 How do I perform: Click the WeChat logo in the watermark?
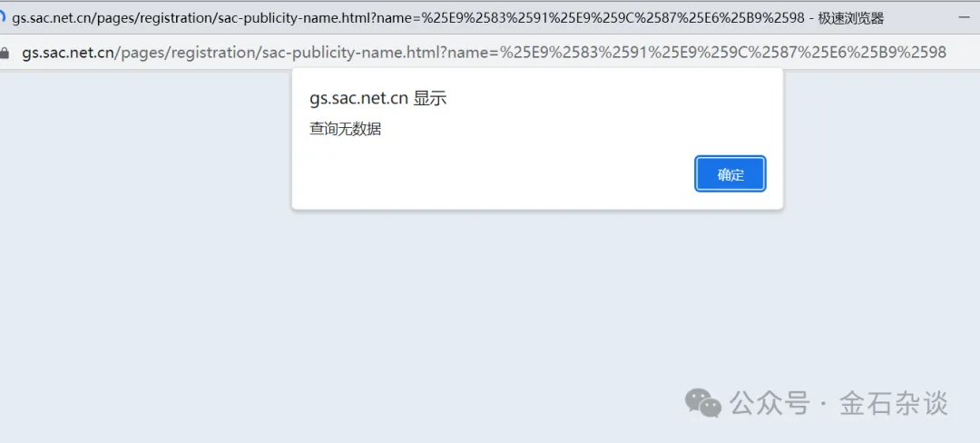[x=703, y=403]
